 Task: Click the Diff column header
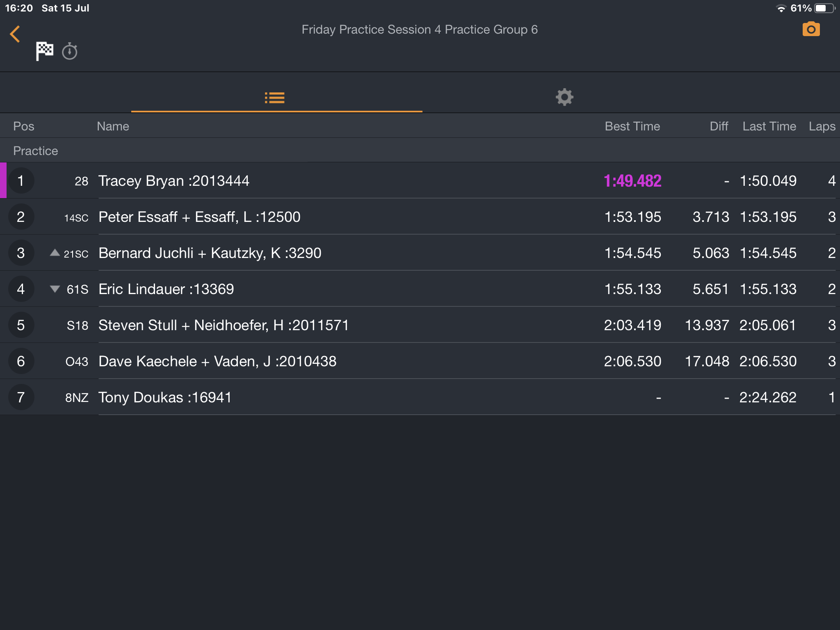[719, 126]
